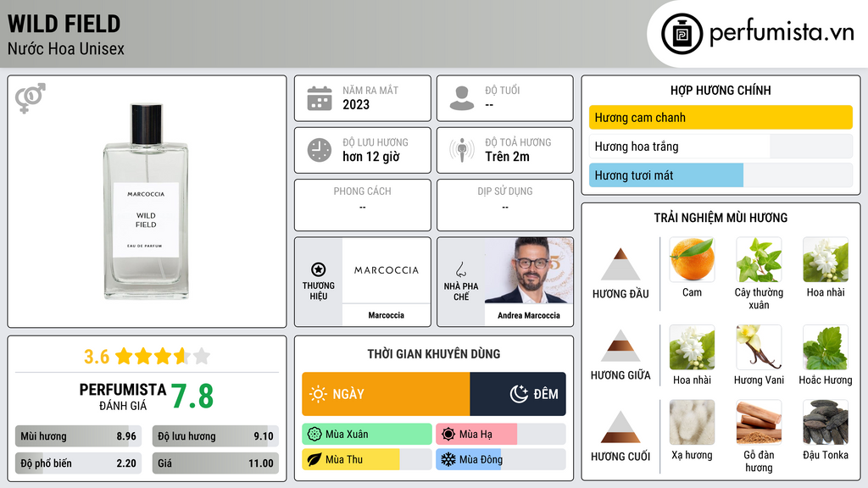868x488 pixels.
Task: Click the Hương cuối pyramid icon
Action: (x=620, y=427)
